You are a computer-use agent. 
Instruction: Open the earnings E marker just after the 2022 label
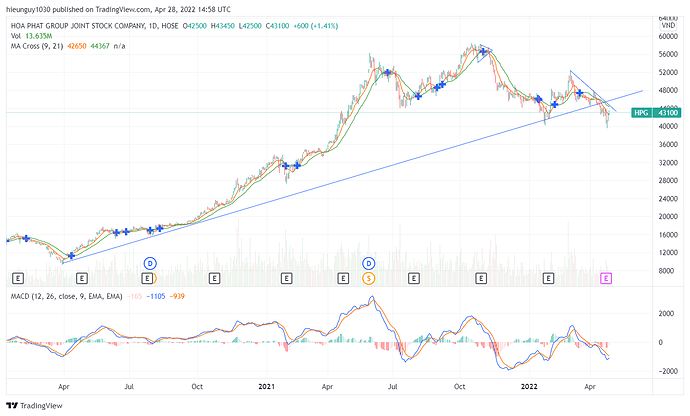pyautogui.click(x=548, y=278)
